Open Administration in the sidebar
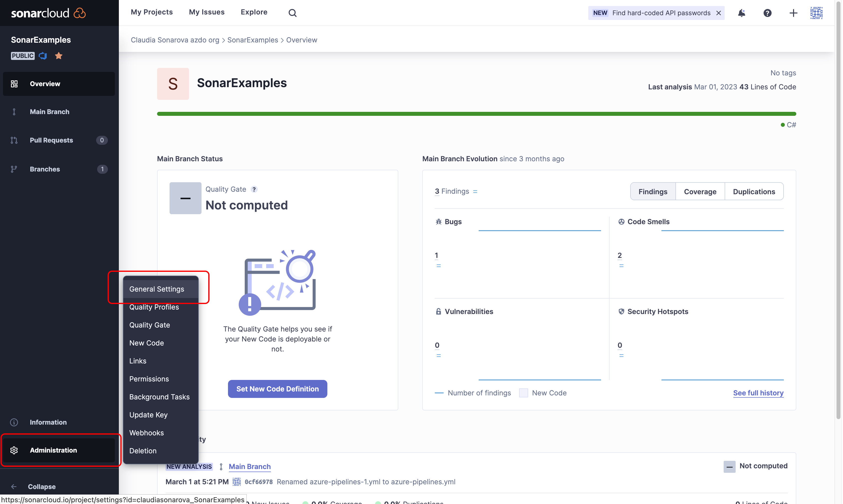The height and width of the screenshot is (504, 843). [x=59, y=450]
